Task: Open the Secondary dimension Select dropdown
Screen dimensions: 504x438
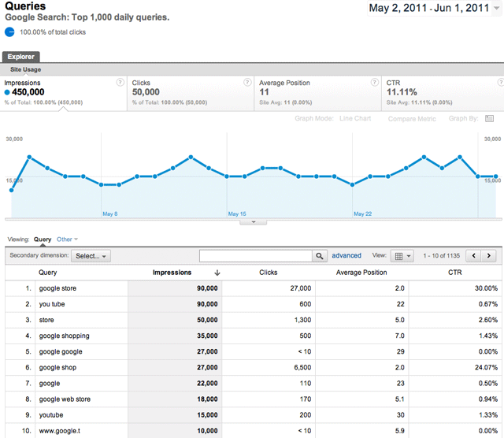Action: pyautogui.click(x=91, y=256)
